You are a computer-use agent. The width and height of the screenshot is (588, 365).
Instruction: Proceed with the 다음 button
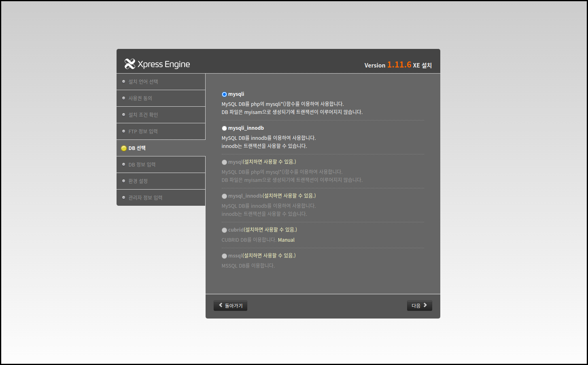[419, 306]
